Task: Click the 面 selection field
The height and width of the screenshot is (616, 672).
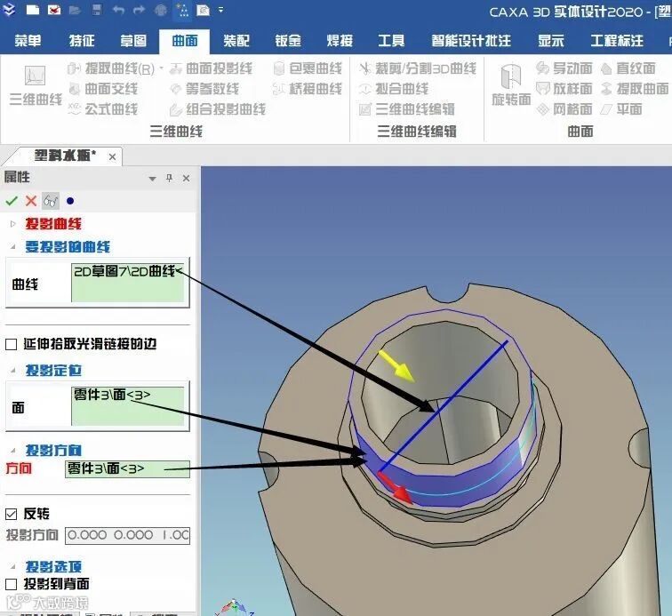Action: pyautogui.click(x=128, y=406)
